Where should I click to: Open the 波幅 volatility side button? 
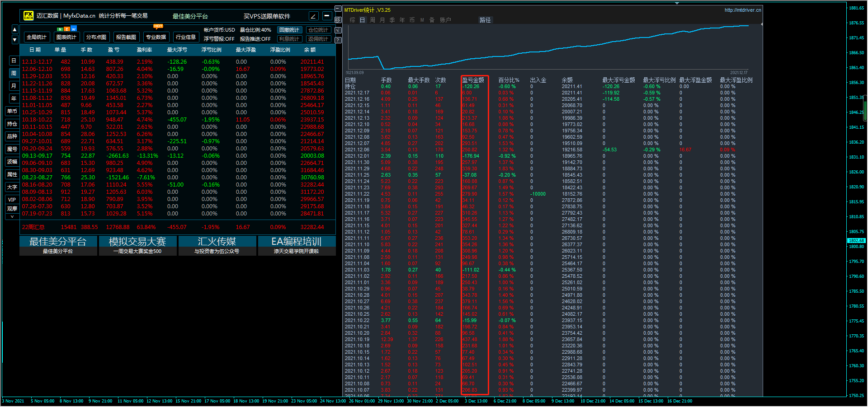[x=12, y=162]
